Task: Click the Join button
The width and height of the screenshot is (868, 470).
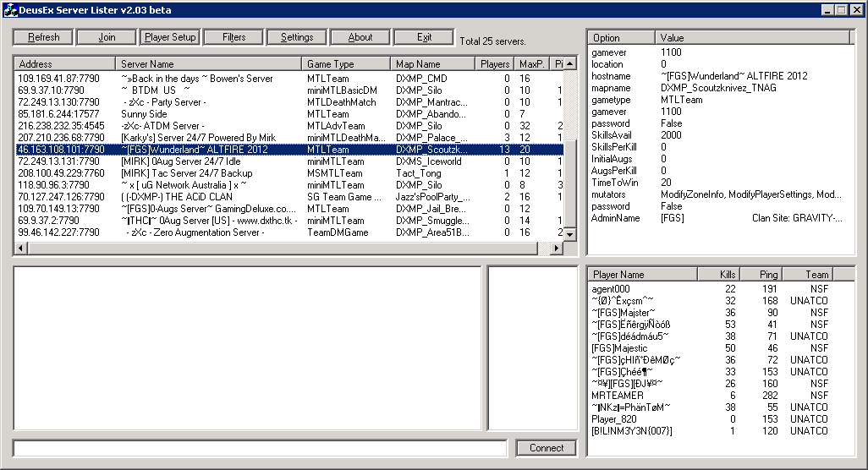Action: [x=107, y=37]
